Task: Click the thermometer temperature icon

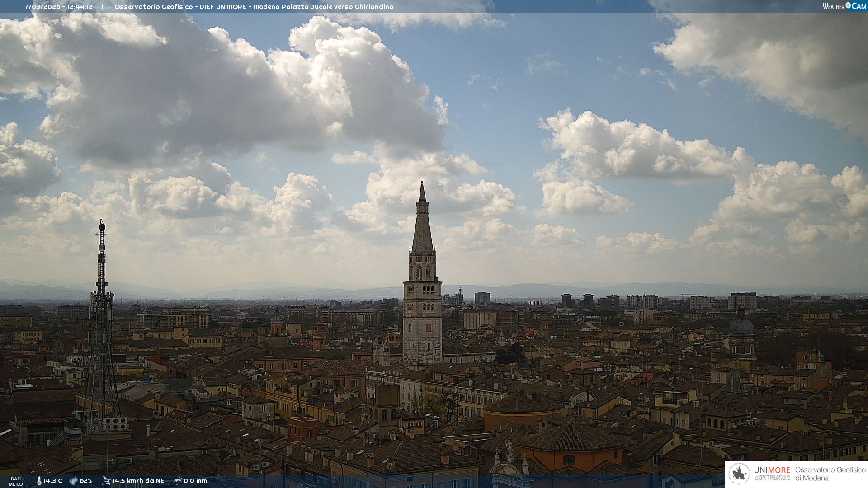Action: [39, 481]
